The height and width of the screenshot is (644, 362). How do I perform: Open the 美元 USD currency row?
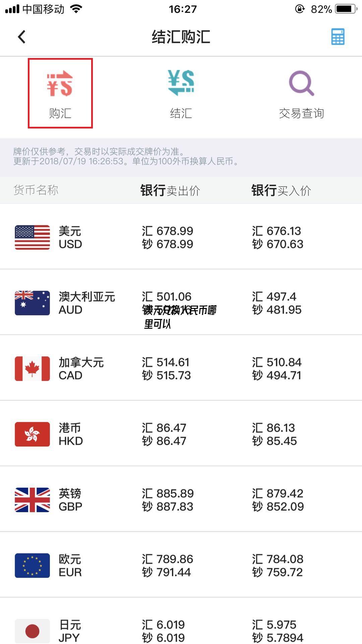pyautogui.click(x=181, y=237)
